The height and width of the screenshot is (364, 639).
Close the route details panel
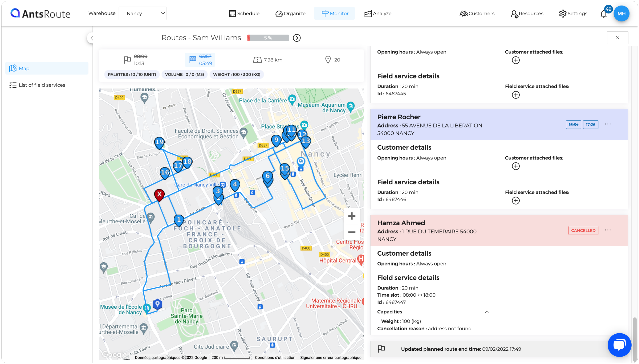coord(617,38)
